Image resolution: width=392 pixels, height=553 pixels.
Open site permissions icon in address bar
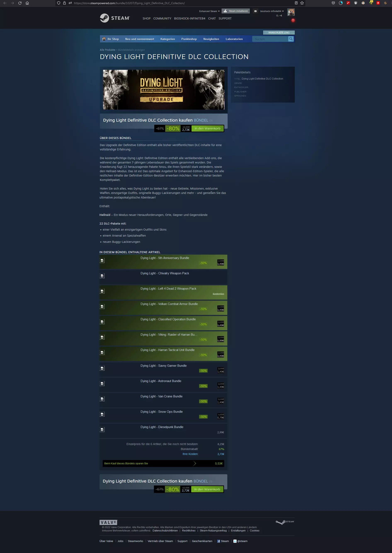tap(70, 3)
